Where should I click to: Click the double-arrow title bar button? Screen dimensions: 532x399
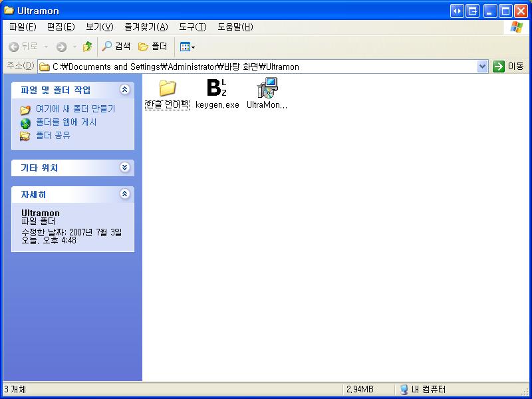[x=457, y=11]
